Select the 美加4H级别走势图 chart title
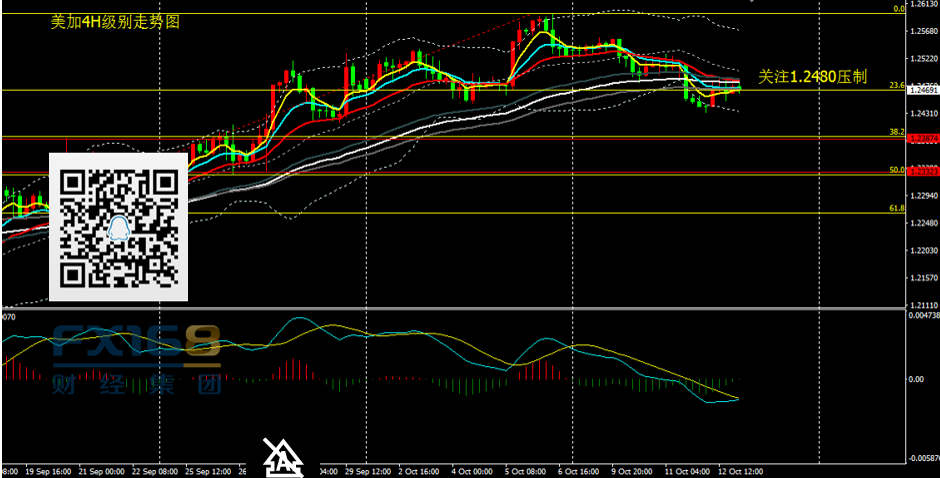This screenshot has height=478, width=940. [x=115, y=21]
